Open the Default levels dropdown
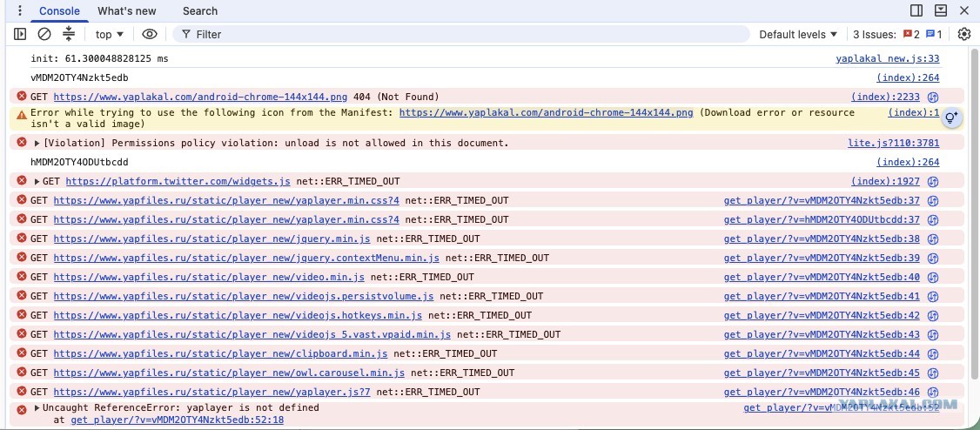This screenshot has height=430, width=980. click(x=798, y=34)
